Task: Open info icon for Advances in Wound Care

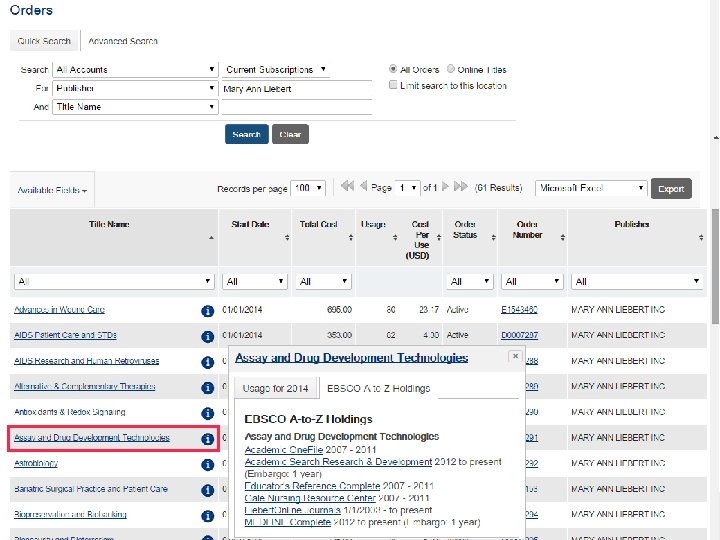Action: point(208,311)
